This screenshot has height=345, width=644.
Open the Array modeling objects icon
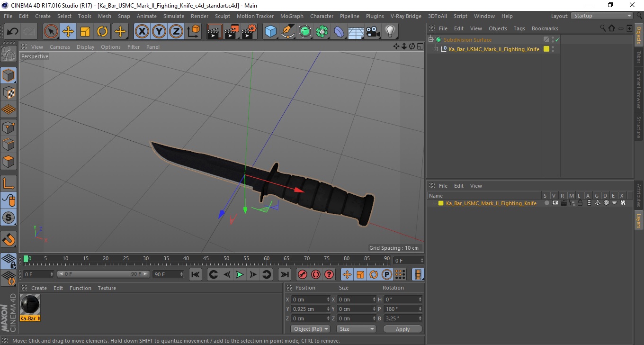[322, 32]
